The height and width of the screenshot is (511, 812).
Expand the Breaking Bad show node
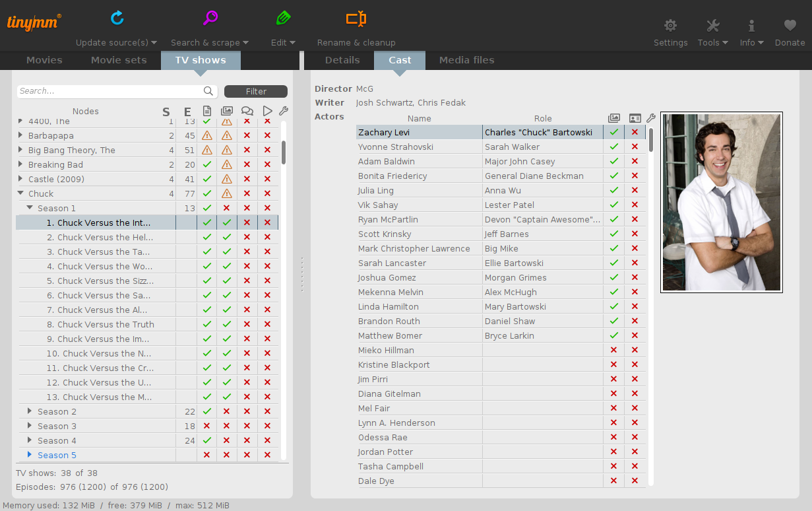click(x=20, y=164)
